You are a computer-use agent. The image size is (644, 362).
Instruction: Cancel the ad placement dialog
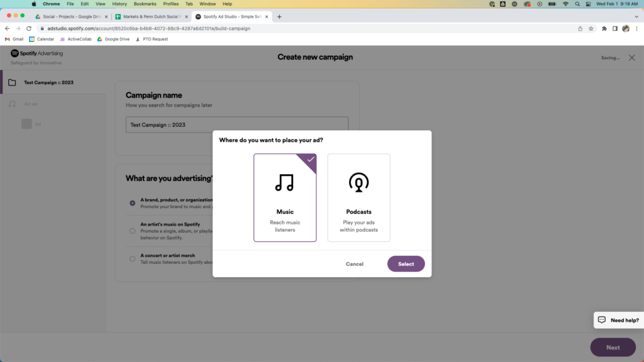(x=355, y=264)
